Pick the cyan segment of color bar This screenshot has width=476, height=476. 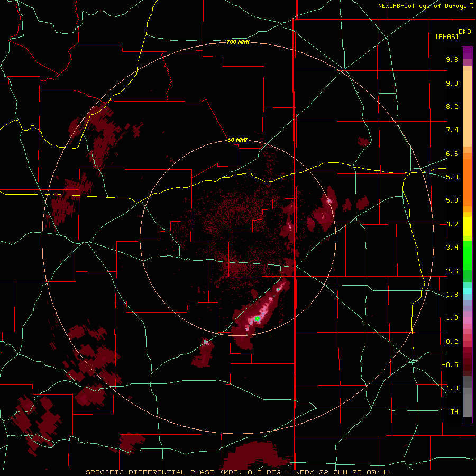click(467, 291)
